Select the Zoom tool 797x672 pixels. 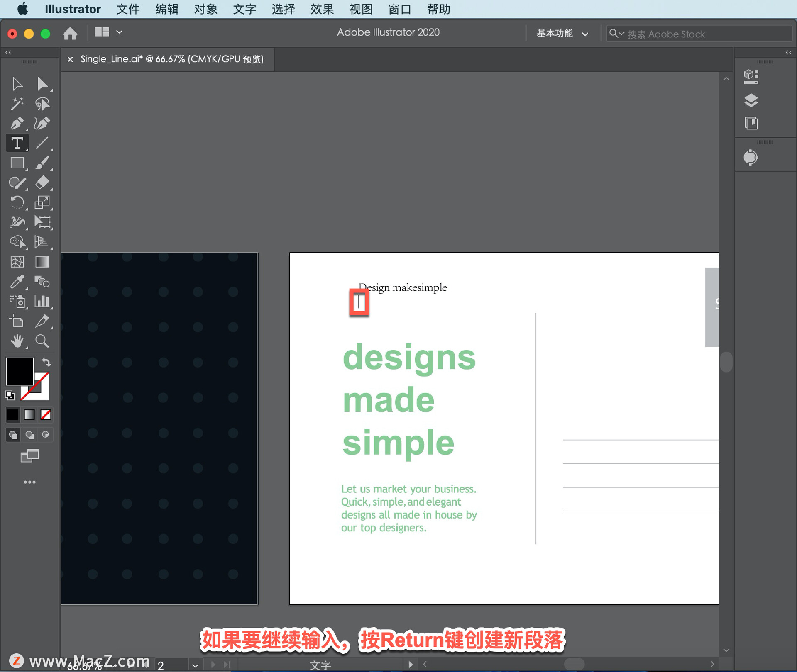click(x=42, y=341)
